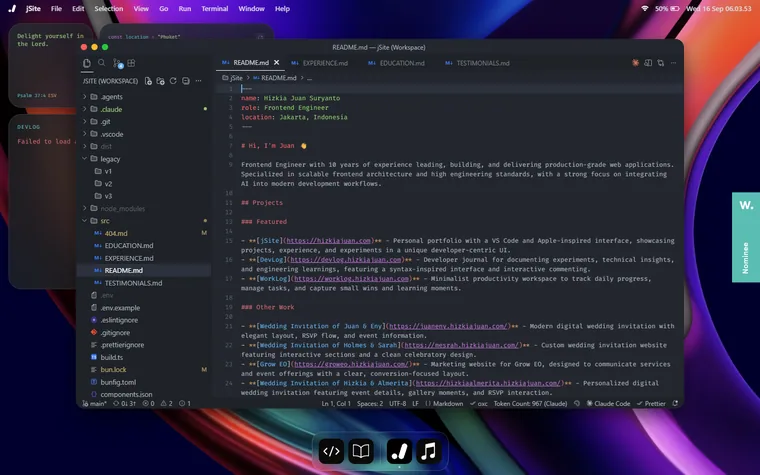Click the Claude Code icon in editor toolbar

click(x=635, y=63)
